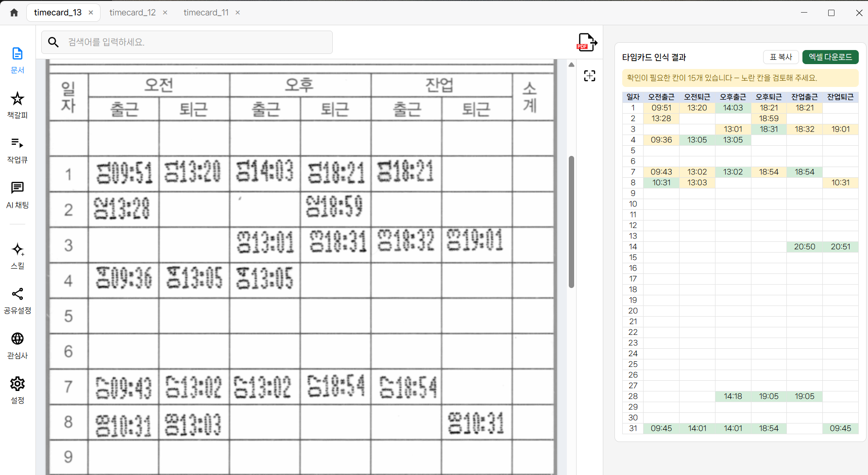
Task: Click the 타임카드 인식 결과 panel title
Action: 654,57
